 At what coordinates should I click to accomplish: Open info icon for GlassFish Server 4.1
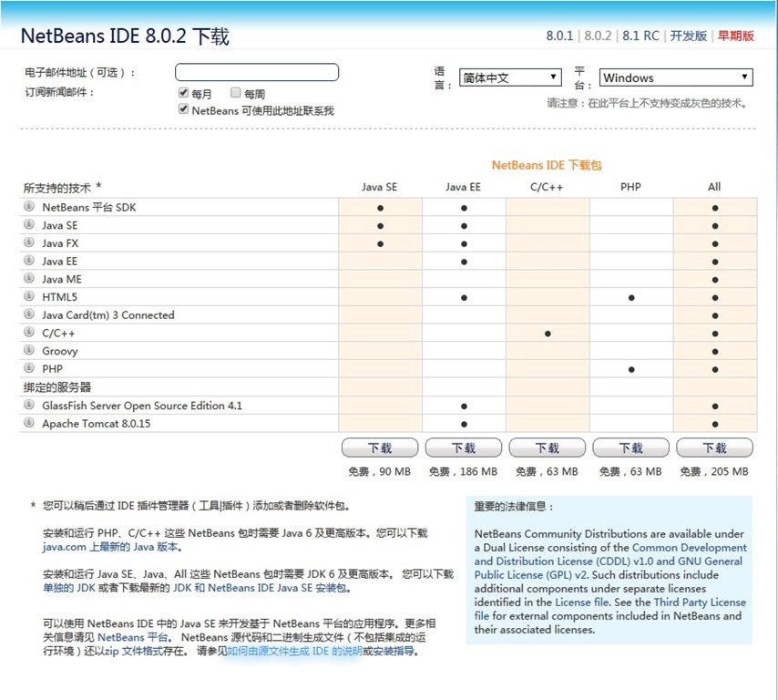pos(29,404)
